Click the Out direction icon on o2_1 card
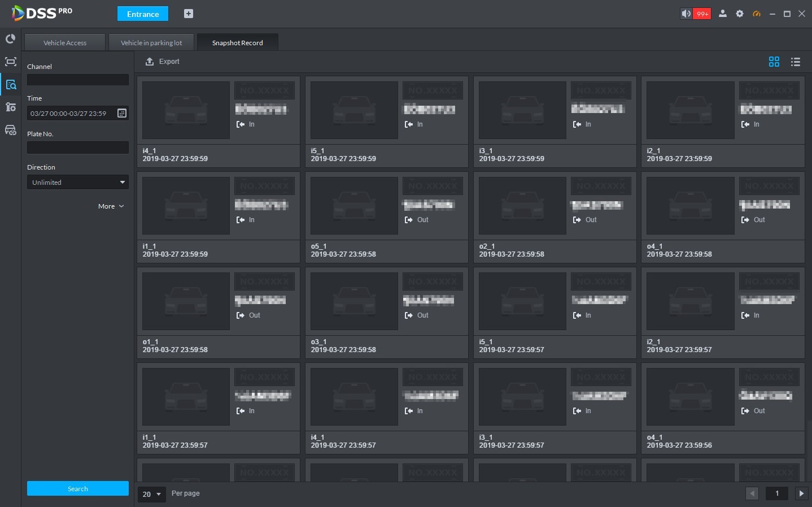This screenshot has width=812, height=507. coord(577,220)
